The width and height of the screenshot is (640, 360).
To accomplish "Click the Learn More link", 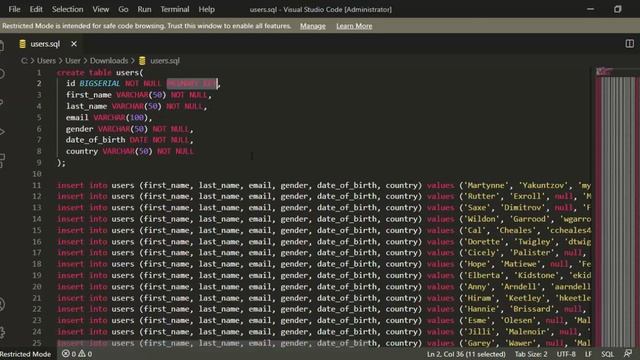I will (354, 26).
